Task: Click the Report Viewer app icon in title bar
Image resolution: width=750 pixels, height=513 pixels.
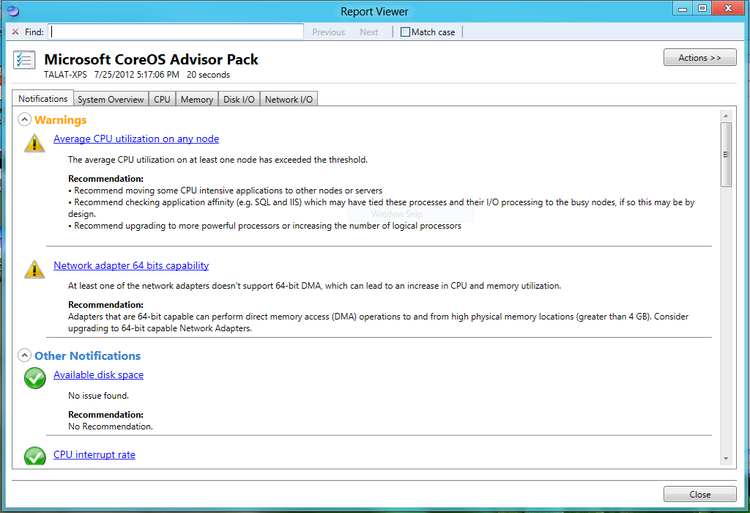Action: point(13,11)
